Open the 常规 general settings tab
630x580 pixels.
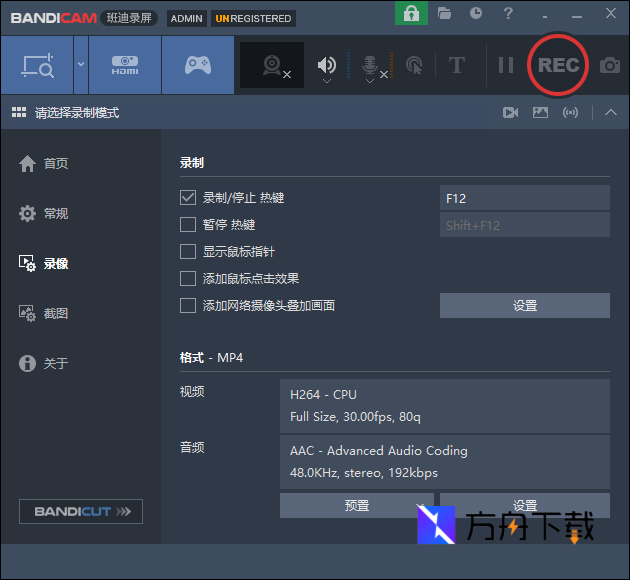click(x=43, y=214)
